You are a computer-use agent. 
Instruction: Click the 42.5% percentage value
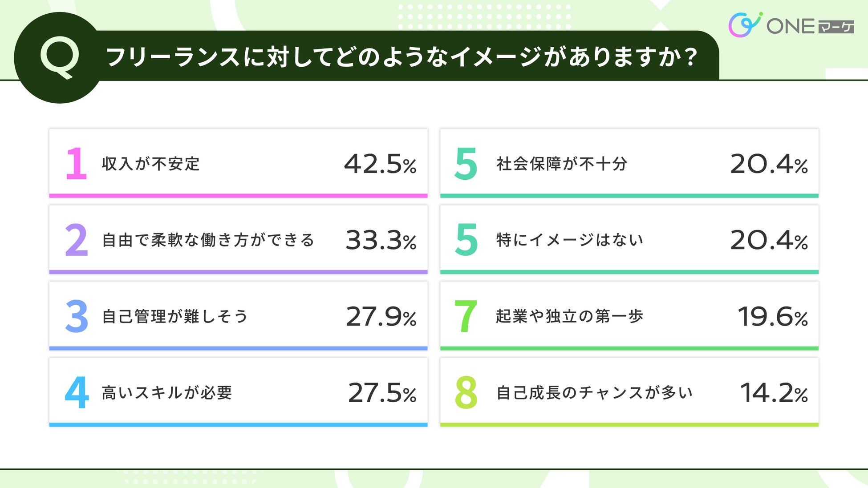click(x=380, y=164)
